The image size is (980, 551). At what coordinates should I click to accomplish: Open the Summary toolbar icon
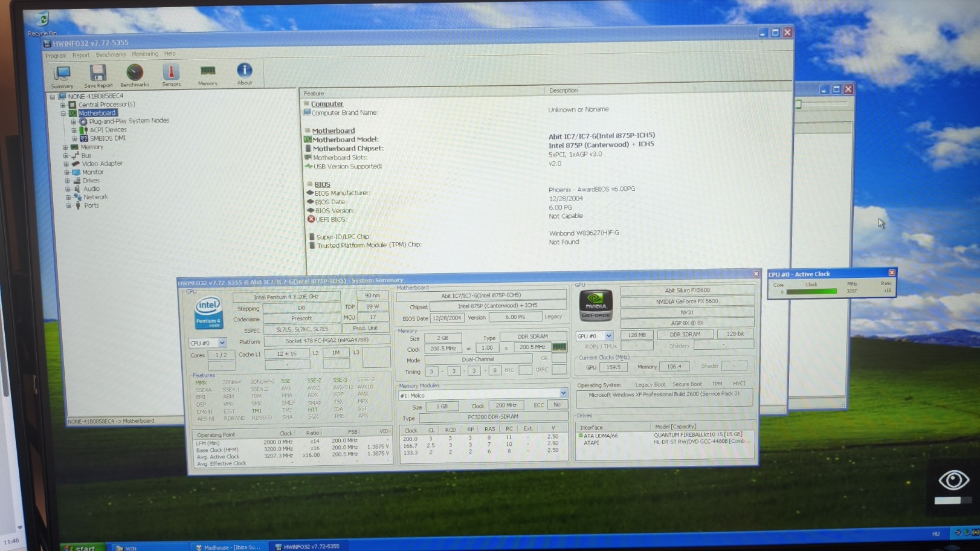click(62, 77)
